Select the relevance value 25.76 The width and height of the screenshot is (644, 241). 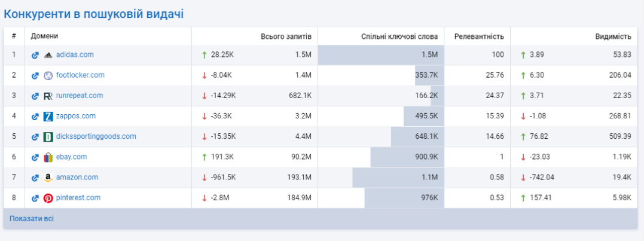[496, 75]
